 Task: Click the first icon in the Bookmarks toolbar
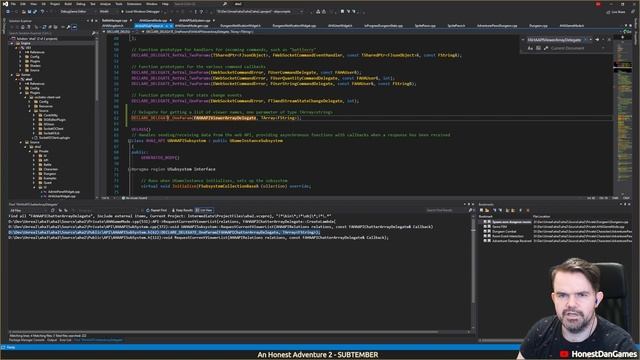482,211
